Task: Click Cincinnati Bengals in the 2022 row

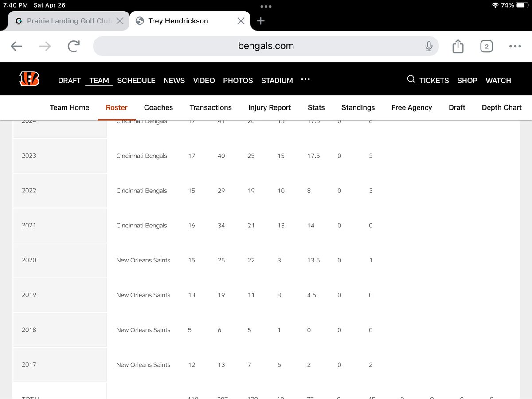Action: pos(141,191)
